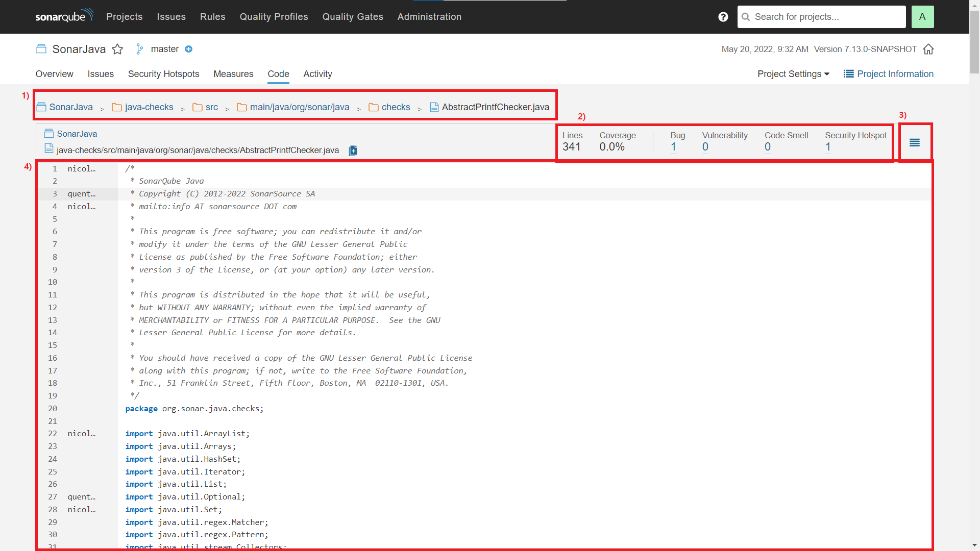Image resolution: width=980 pixels, height=551 pixels.
Task: Navigate to the checks folder in the breadcrumb
Action: pyautogui.click(x=396, y=107)
